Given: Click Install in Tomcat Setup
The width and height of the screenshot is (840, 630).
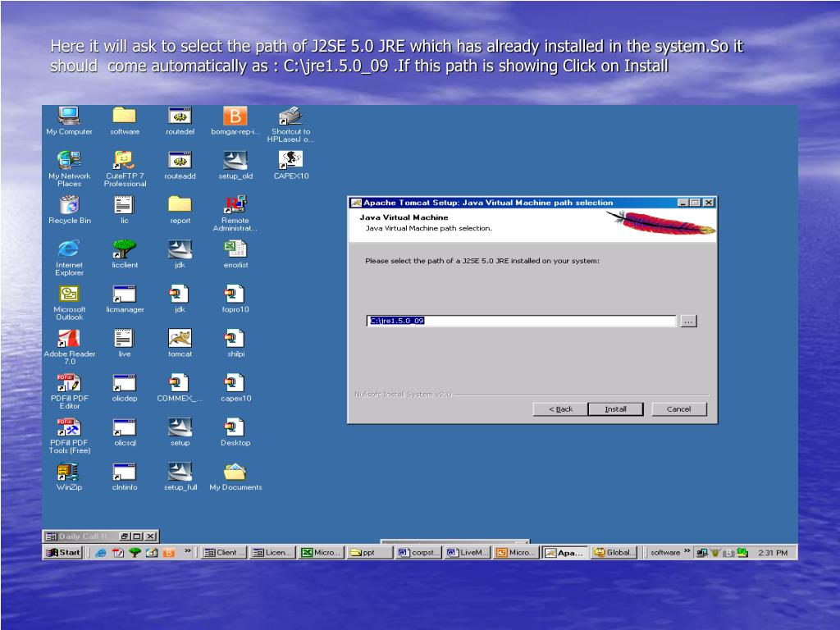Looking at the screenshot, I should (615, 409).
